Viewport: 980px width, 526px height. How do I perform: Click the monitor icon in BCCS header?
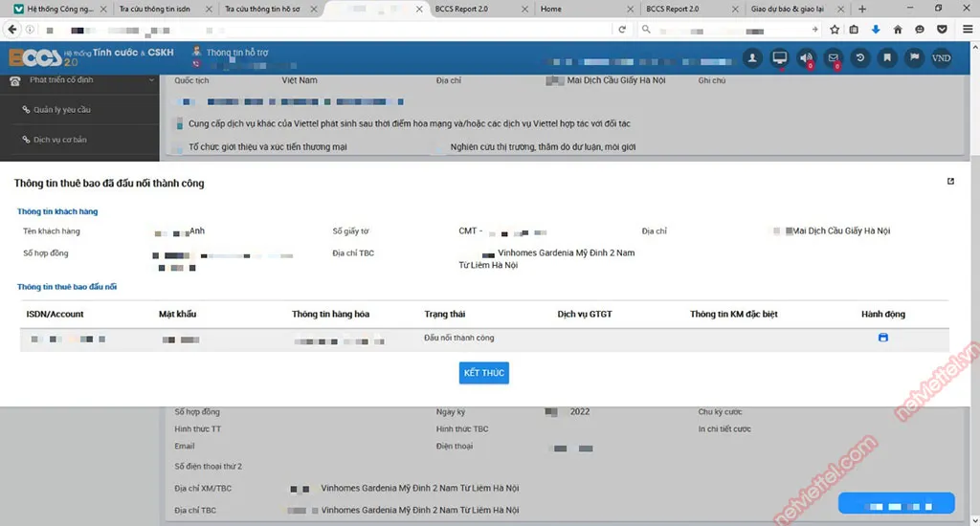pyautogui.click(x=780, y=58)
